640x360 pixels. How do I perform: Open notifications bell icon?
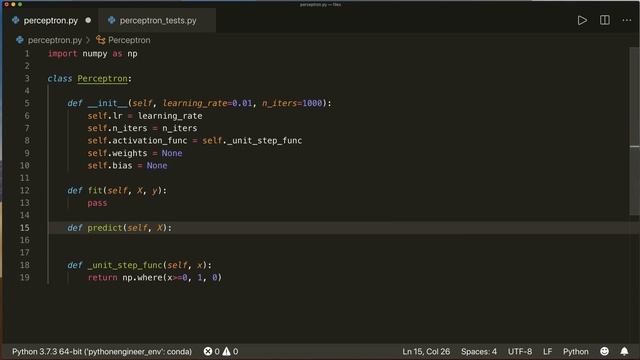(624, 351)
